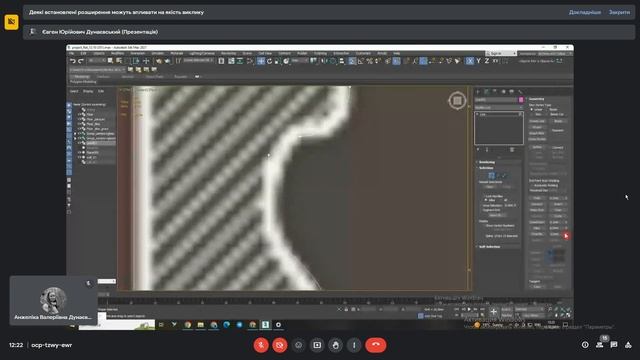Activate the Select and Rotate tool
The height and width of the screenshot is (360, 640).
click(x=269, y=61)
